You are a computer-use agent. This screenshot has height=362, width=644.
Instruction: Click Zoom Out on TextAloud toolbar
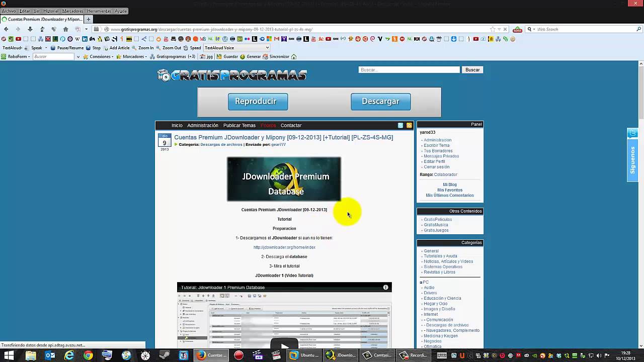[169, 48]
